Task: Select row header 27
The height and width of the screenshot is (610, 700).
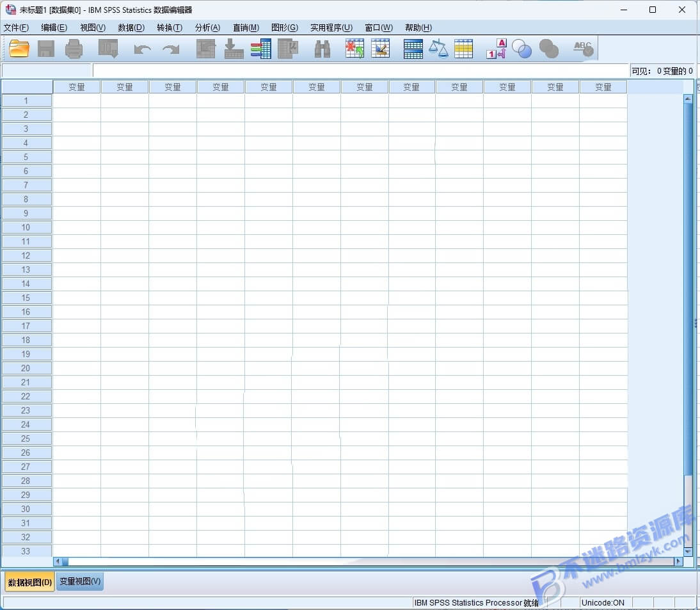Action: click(x=27, y=467)
